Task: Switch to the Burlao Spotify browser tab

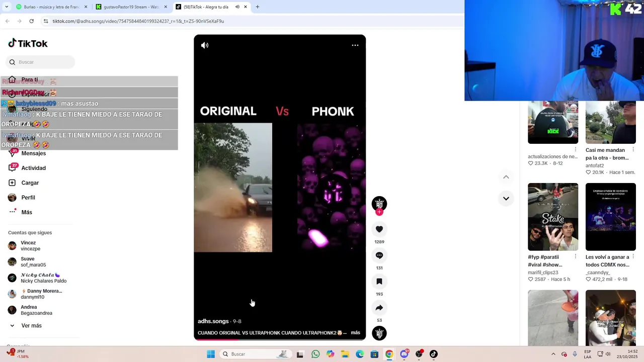Action: (51, 7)
